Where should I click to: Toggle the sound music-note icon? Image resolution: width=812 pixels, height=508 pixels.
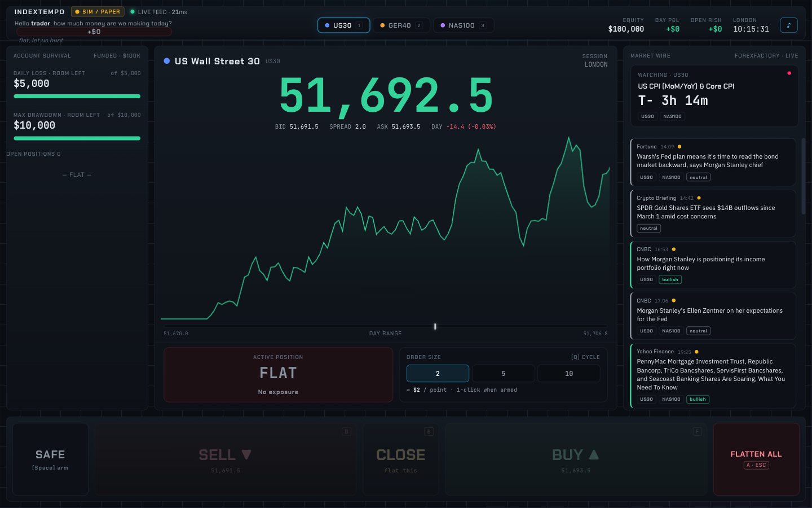(x=789, y=25)
